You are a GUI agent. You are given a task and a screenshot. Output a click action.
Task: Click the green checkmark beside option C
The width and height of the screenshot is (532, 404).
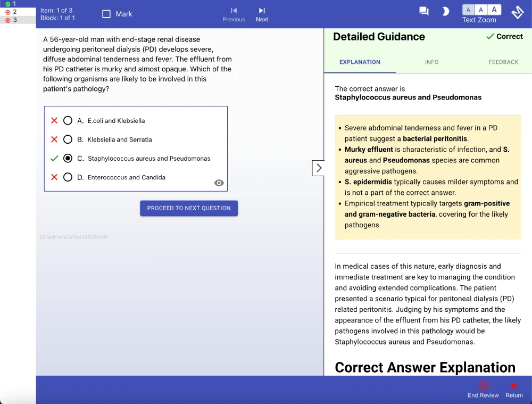(x=54, y=159)
